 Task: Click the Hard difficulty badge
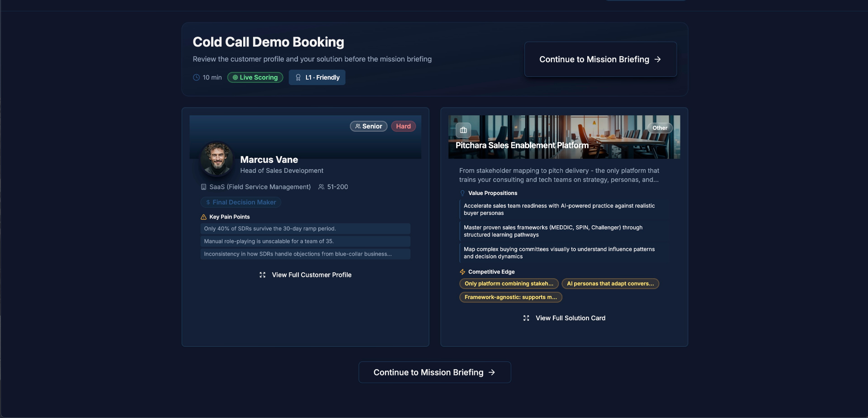click(403, 126)
